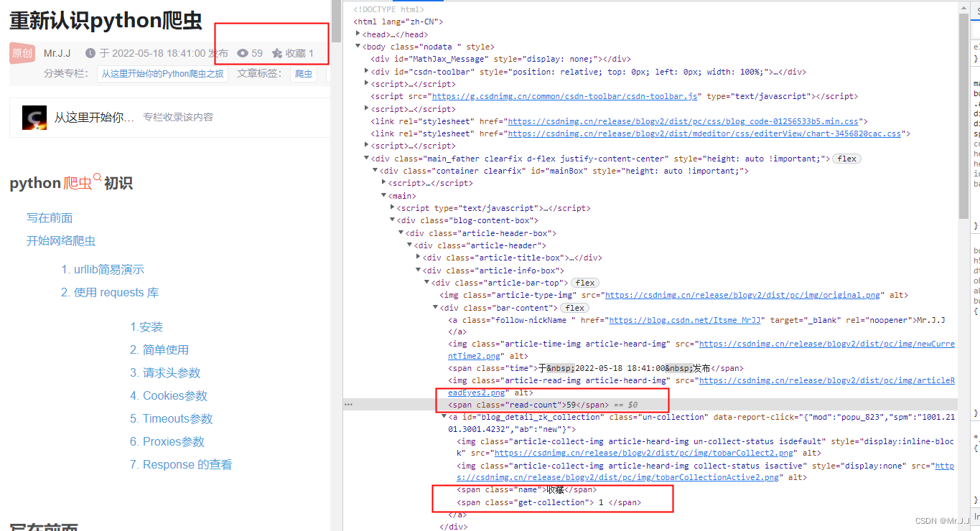This screenshot has height=531, width=980.
Task: Click 收藏 1 collect button
Action: tap(293, 53)
